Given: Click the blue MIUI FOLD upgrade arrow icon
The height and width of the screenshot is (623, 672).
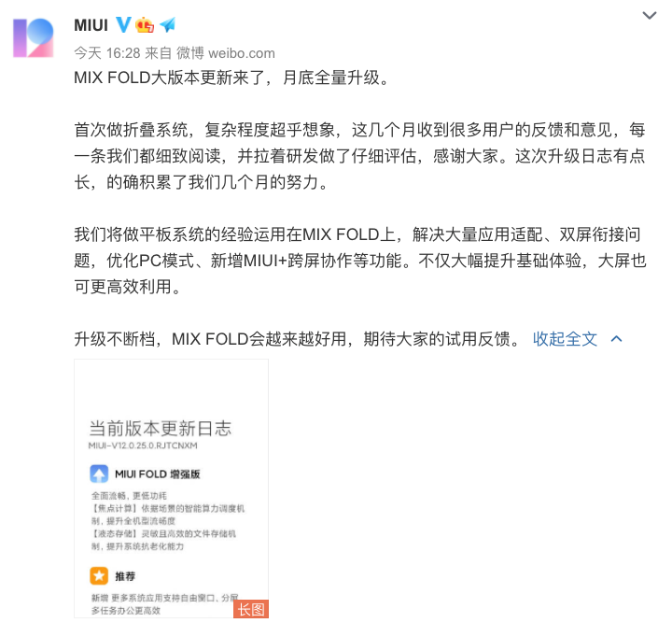Looking at the screenshot, I should (x=99, y=474).
